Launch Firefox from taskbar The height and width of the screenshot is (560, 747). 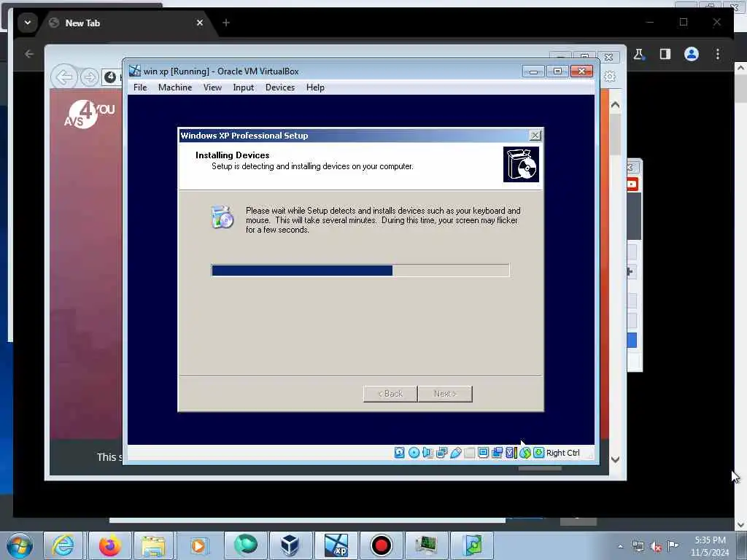click(109, 545)
